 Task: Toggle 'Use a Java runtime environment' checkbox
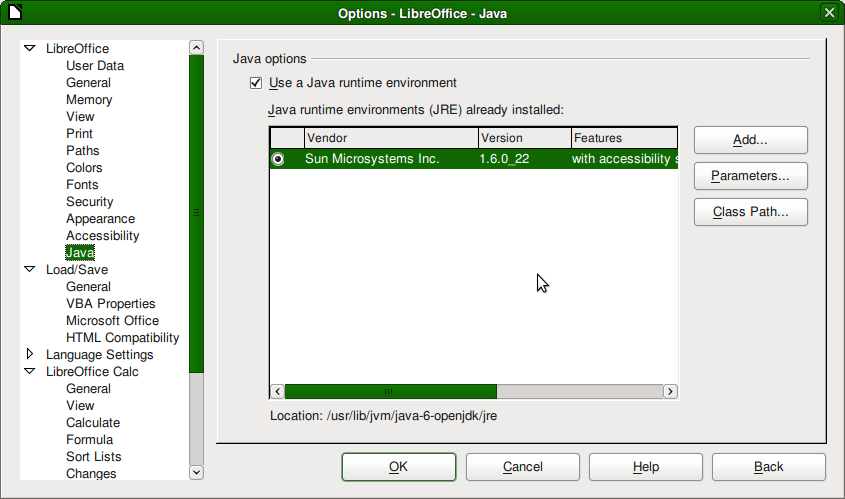point(256,83)
